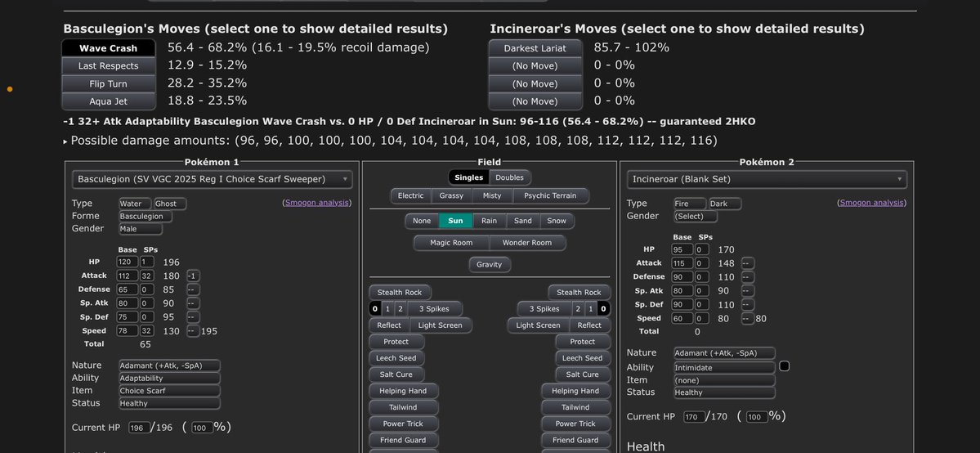Toggle Gravity field effect

(490, 265)
